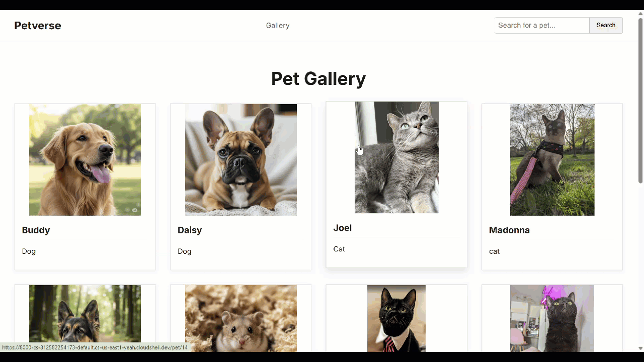The image size is (644, 362).
Task: Click the page scrollbar up arrow
Action: pyautogui.click(x=640, y=14)
